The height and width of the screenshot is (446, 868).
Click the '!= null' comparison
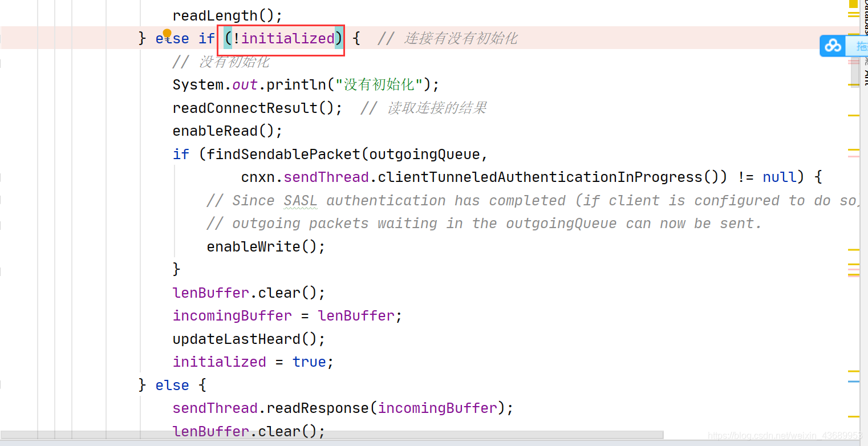coord(766,177)
